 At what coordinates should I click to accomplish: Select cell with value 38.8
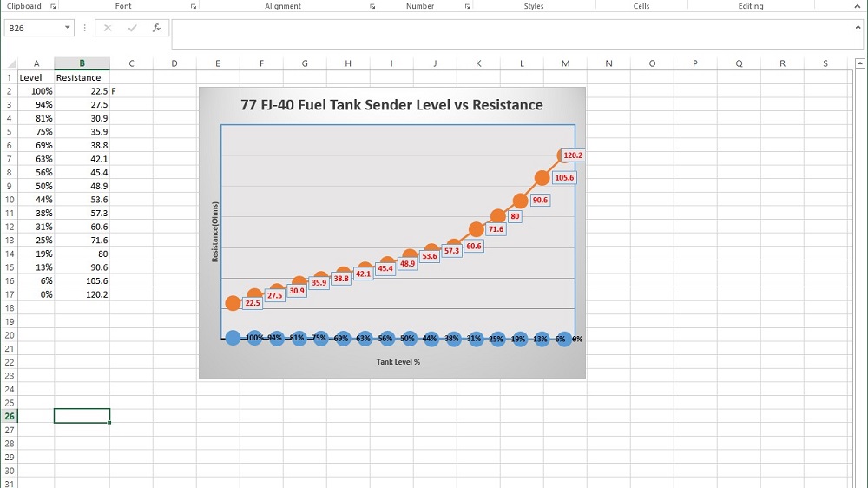(x=82, y=145)
